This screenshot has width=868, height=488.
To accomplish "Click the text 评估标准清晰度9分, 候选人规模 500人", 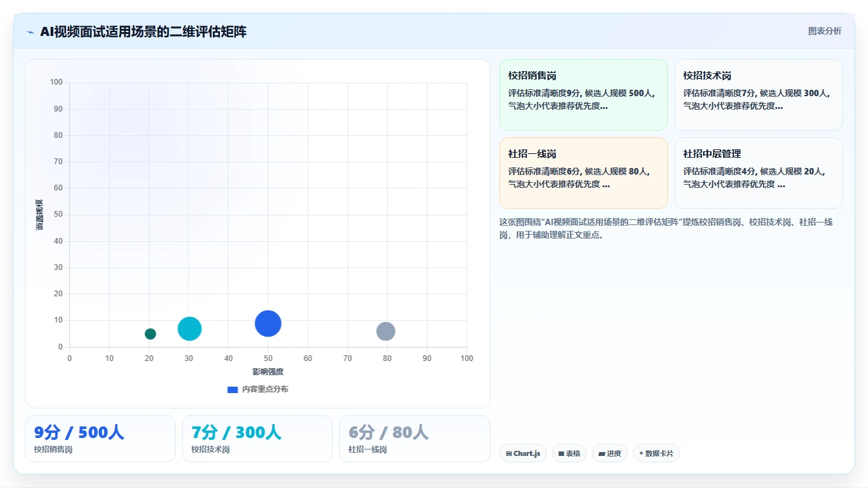I will tap(581, 93).
